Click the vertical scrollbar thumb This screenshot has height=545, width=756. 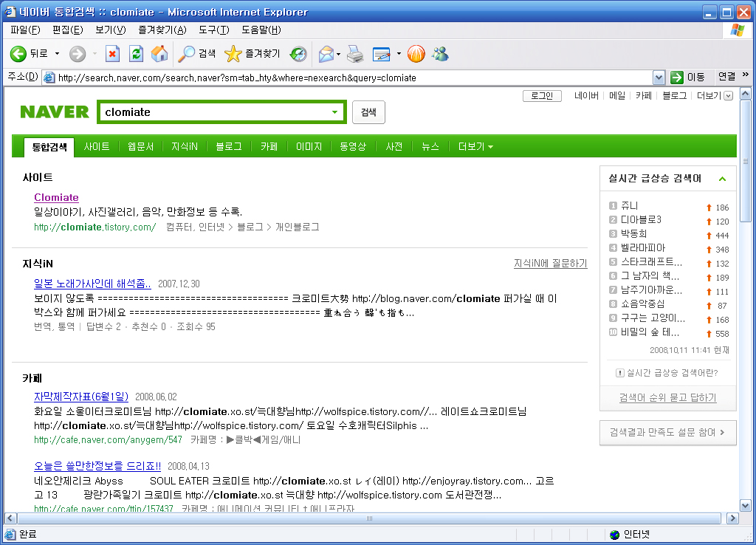click(x=746, y=160)
